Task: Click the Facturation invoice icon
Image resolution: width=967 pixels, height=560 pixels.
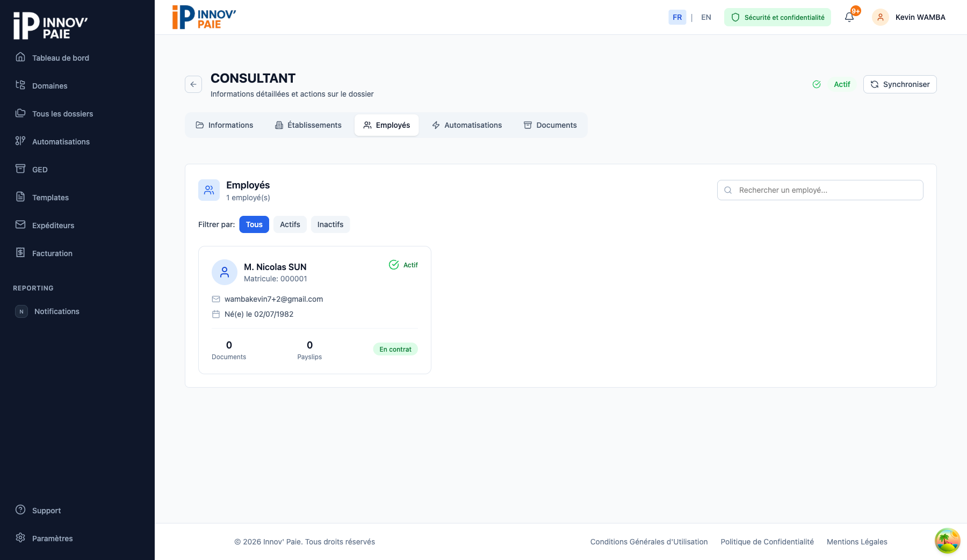Action: (20, 252)
